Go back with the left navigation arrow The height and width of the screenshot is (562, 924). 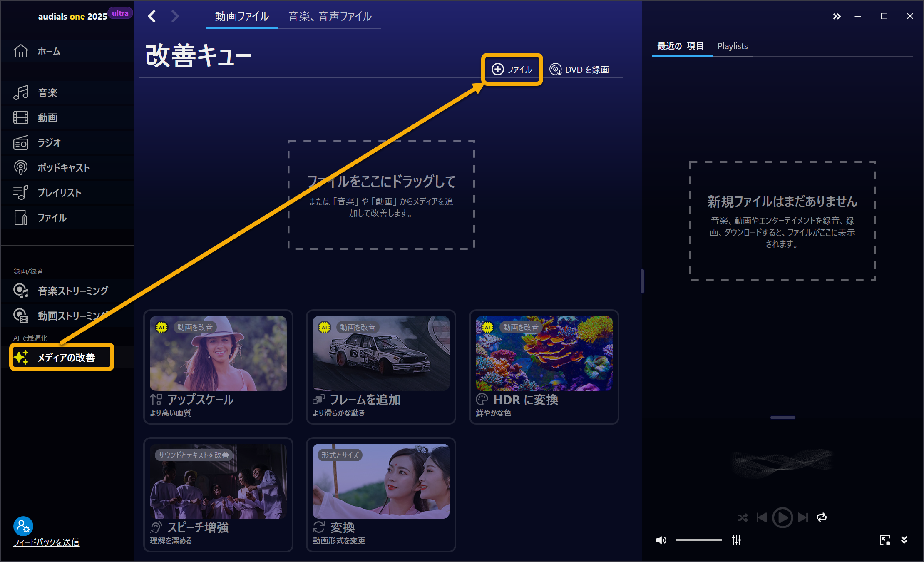pos(152,16)
